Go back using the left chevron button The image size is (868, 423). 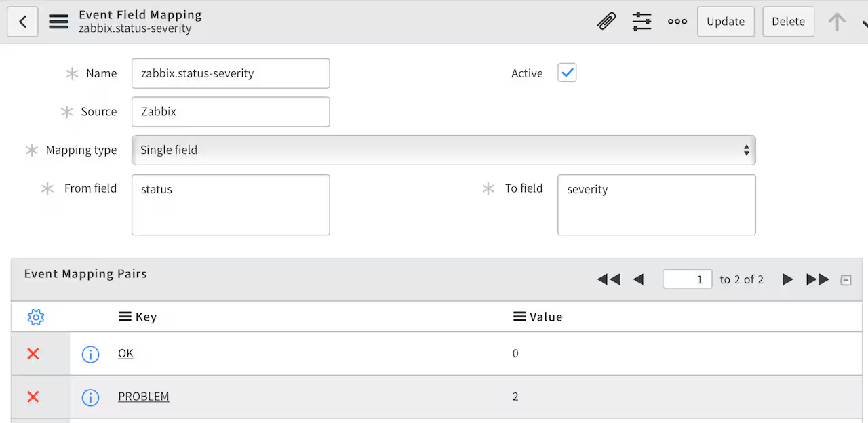point(22,22)
